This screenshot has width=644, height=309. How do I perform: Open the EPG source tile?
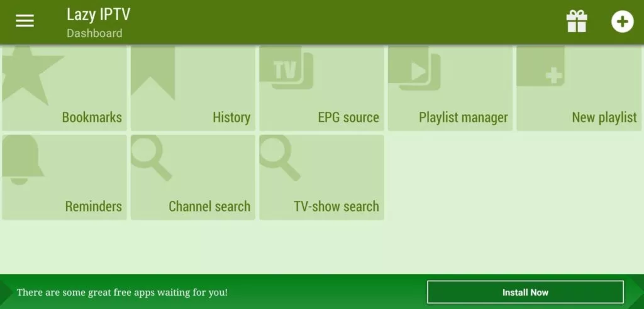point(321,88)
